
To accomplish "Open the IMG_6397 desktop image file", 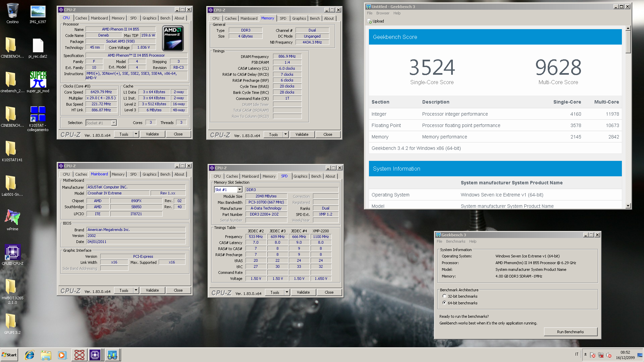I will tap(38, 14).
